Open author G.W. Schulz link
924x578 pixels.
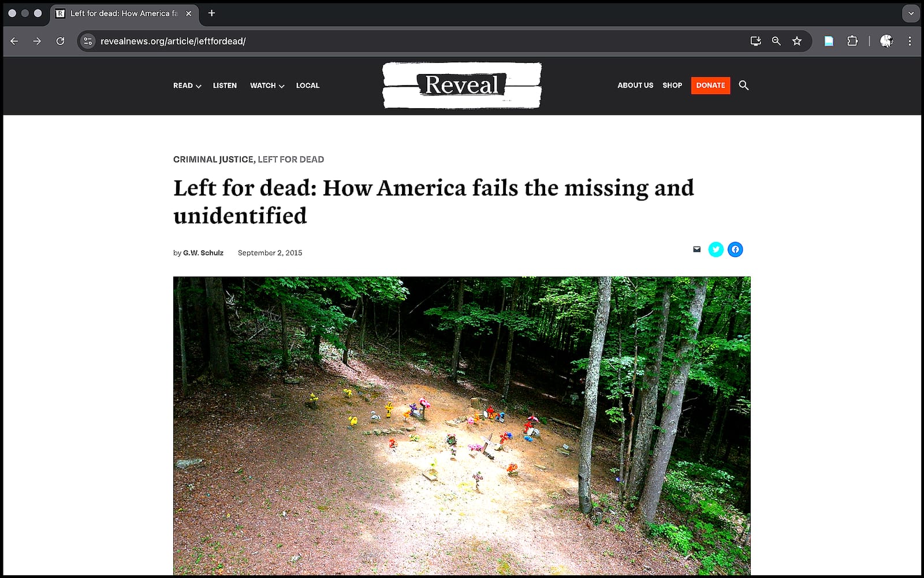pos(203,253)
